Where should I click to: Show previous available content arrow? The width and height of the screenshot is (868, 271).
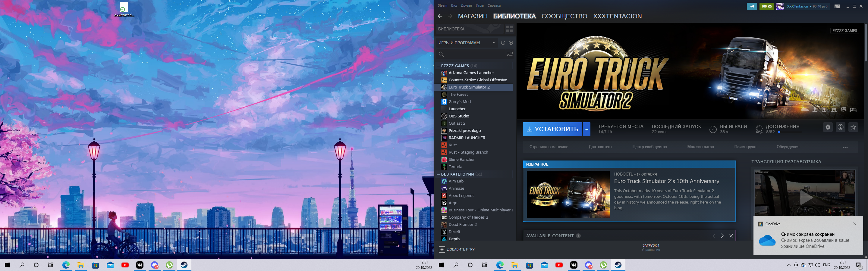click(x=714, y=236)
